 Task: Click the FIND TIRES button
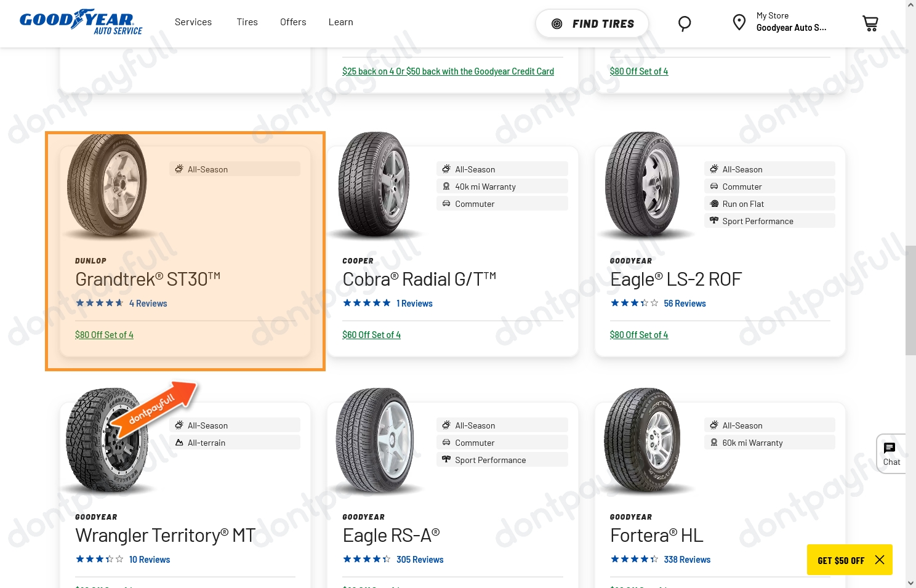point(592,23)
